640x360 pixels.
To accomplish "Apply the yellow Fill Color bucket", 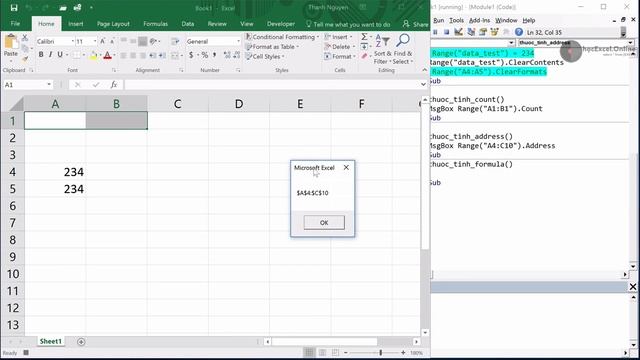I will 93,55.
